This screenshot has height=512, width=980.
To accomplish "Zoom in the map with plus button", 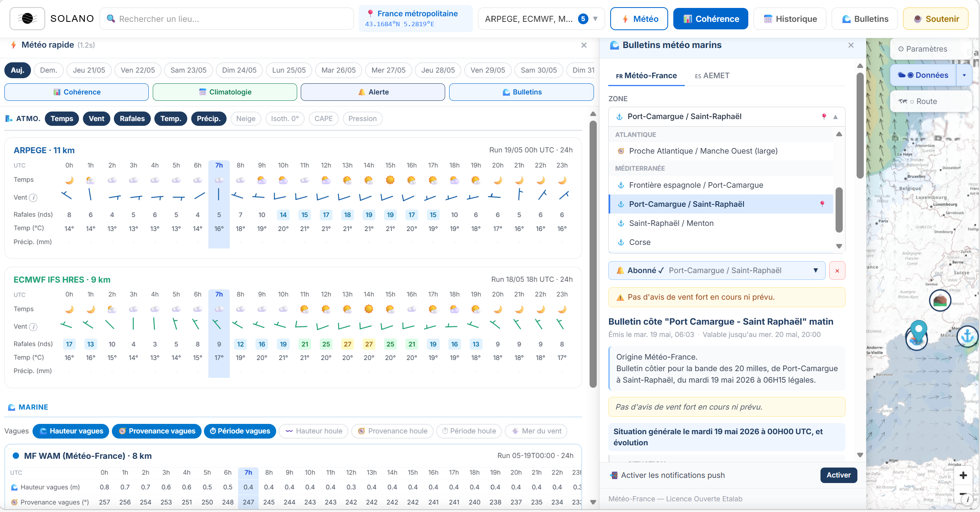I will (x=963, y=475).
